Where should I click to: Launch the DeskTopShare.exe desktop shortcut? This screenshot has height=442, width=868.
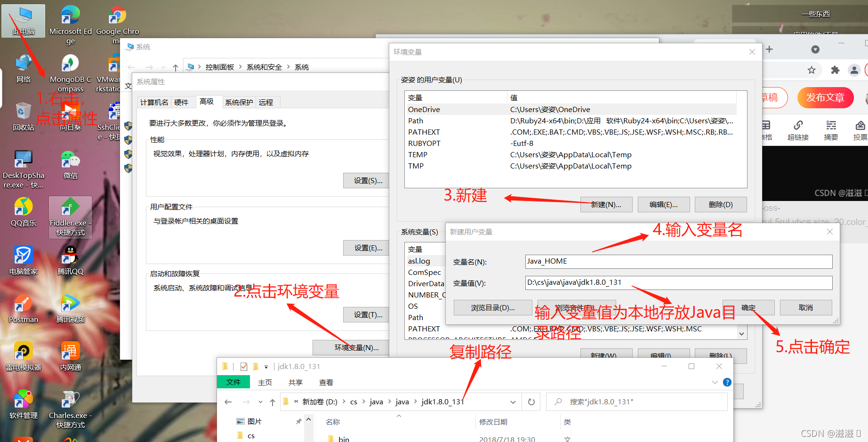[x=24, y=169]
